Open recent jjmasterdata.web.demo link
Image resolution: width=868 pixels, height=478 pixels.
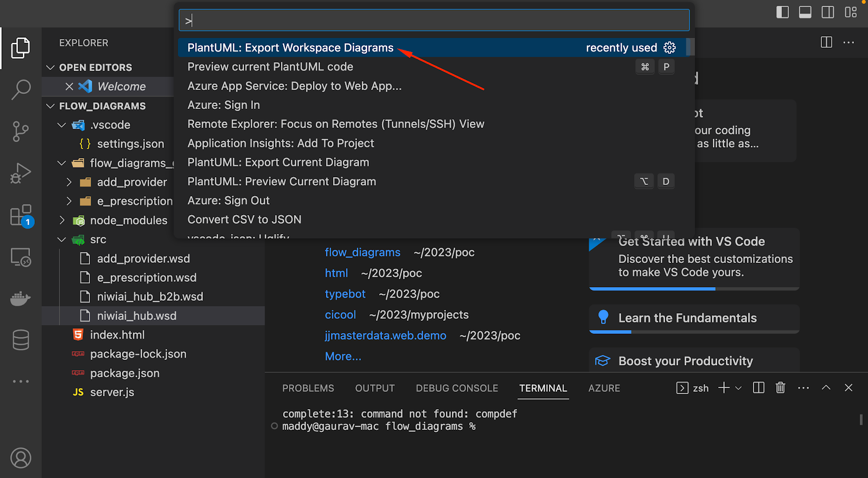click(385, 335)
